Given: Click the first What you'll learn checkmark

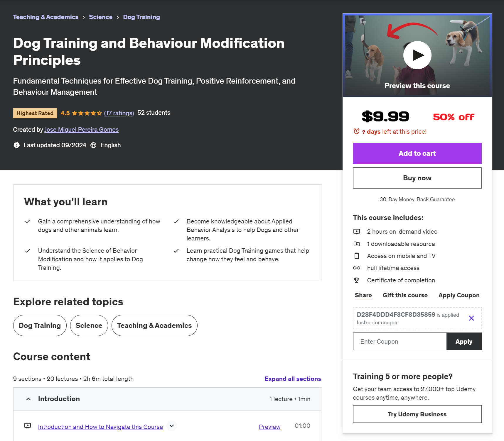Looking at the screenshot, I should [x=28, y=221].
